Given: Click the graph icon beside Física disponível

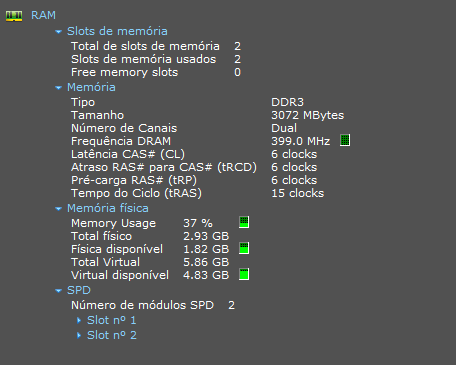Looking at the screenshot, I should point(244,248).
